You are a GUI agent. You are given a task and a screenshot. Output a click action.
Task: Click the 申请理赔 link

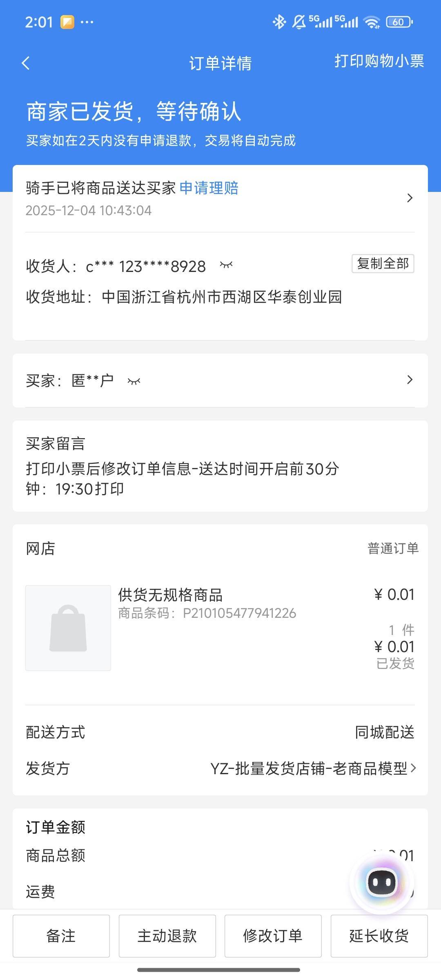point(209,188)
